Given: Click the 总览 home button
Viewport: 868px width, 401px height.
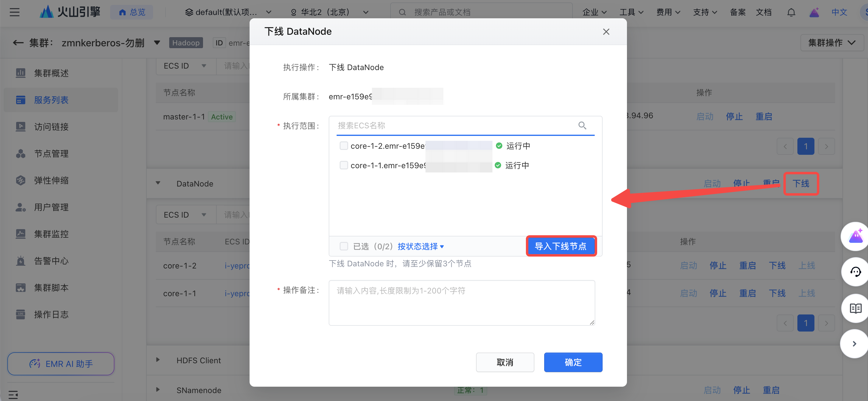Looking at the screenshot, I should pos(132,12).
